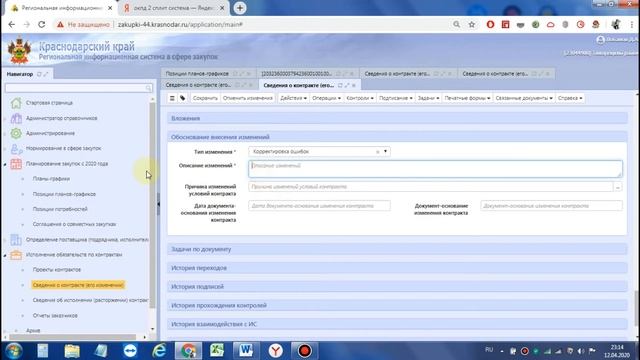Screen dimensions: 640x360
Task: Collapse the Обоснование внесения изменений section
Action: (397, 137)
